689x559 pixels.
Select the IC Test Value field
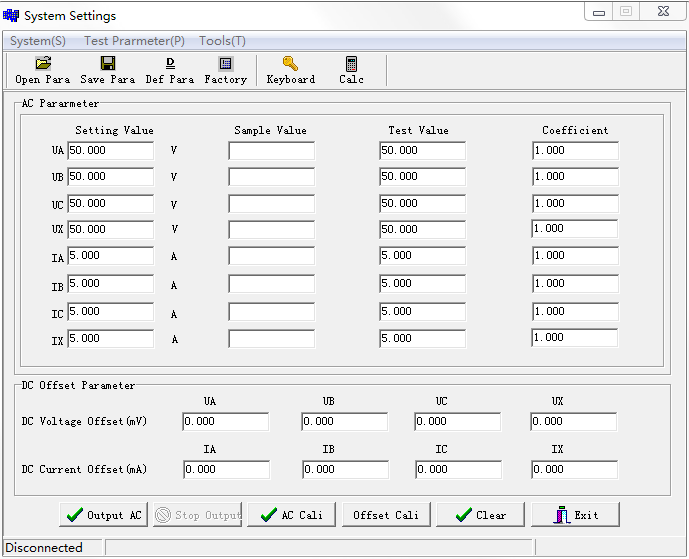pyautogui.click(x=422, y=312)
